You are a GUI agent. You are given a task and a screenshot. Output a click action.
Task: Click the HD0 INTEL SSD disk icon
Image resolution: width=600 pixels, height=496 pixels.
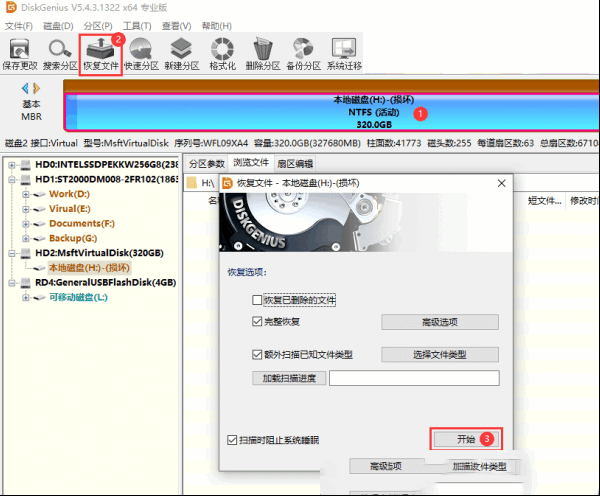coord(26,165)
